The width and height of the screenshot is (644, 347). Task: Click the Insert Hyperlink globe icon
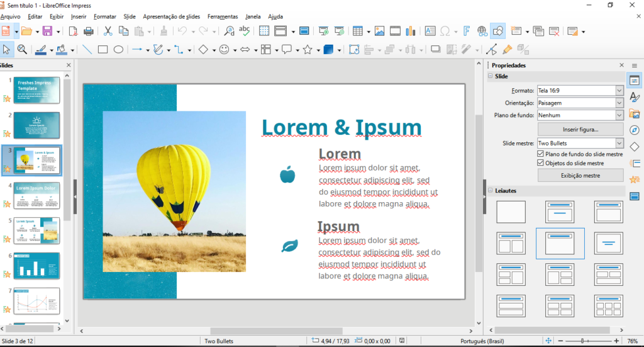coord(482,31)
